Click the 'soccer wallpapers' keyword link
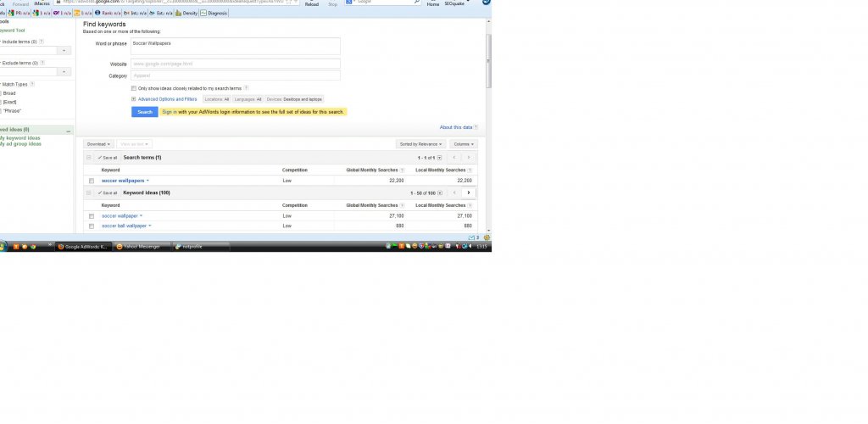The width and height of the screenshot is (868, 424). click(x=123, y=181)
